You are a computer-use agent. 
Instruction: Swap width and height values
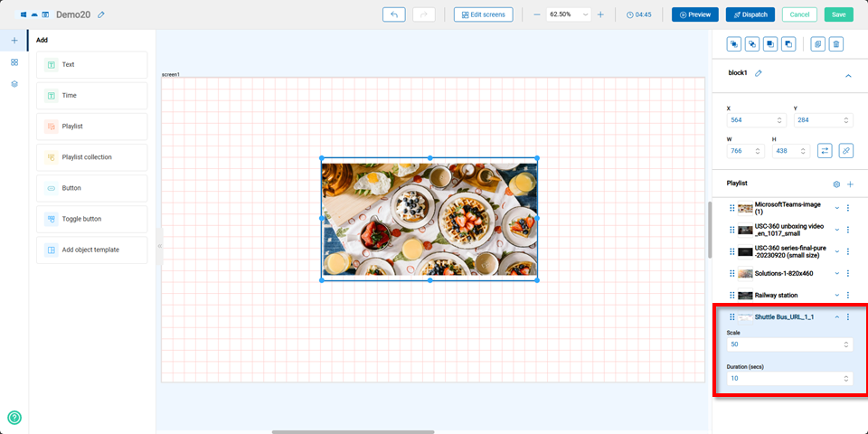(x=825, y=151)
